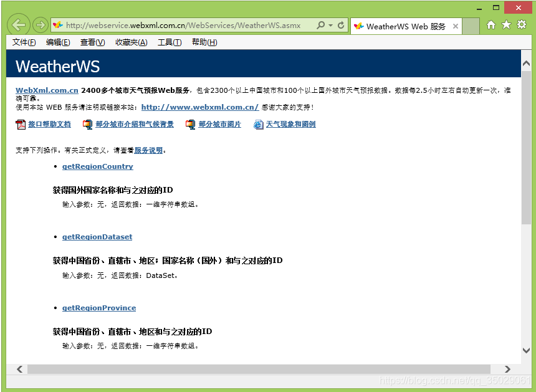Click the icon beside 部分城市图片
This screenshot has height=392, width=536.
coord(190,125)
